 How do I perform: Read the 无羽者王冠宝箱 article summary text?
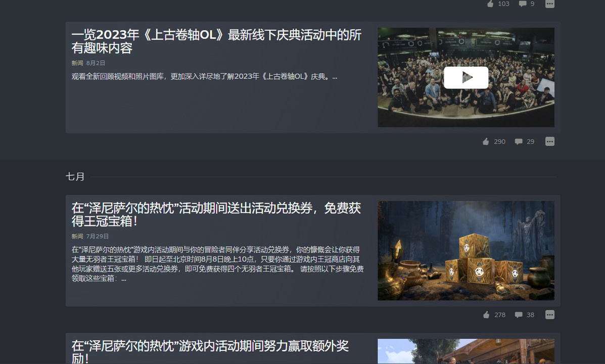218,264
